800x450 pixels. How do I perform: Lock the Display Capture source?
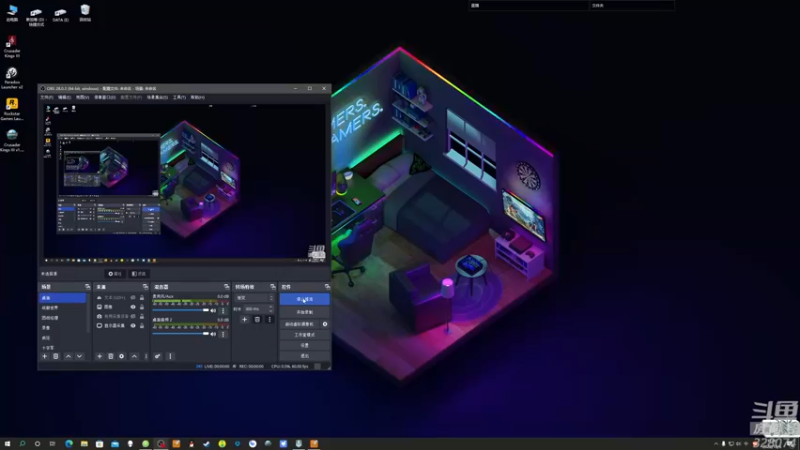(x=142, y=326)
